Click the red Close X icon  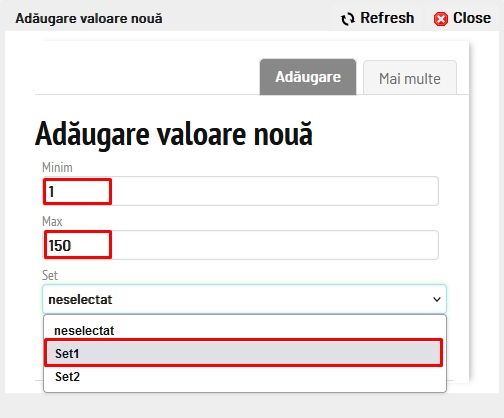tap(441, 19)
